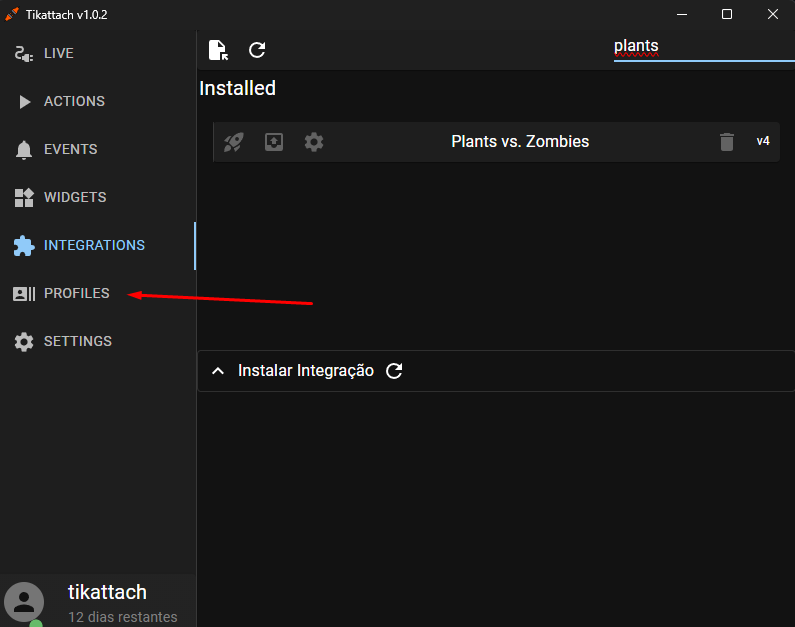Select INTEGRATIONS in sidebar

[x=97, y=245]
